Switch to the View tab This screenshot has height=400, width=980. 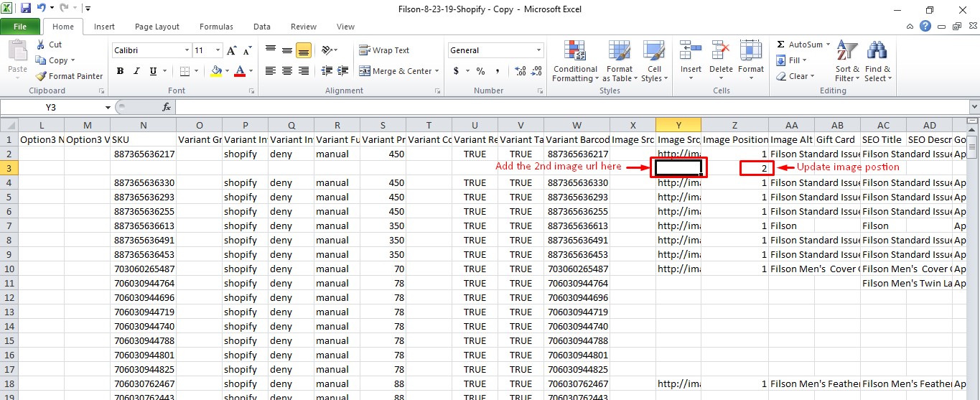345,27
